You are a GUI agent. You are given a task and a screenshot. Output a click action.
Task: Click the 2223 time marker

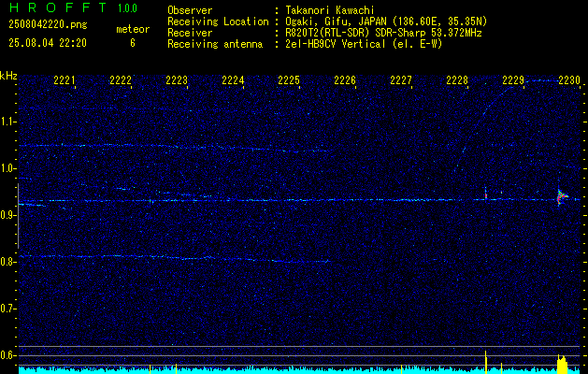click(177, 80)
